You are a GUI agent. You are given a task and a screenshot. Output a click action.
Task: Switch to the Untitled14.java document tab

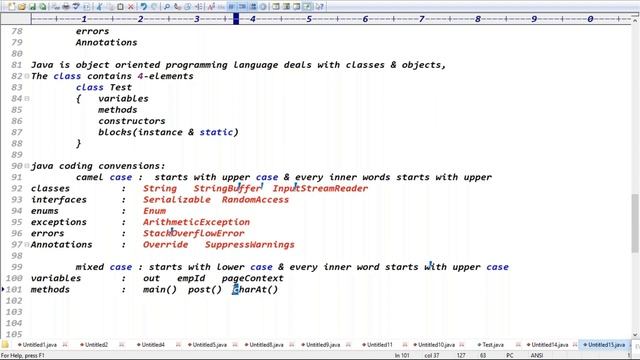tap(549, 345)
